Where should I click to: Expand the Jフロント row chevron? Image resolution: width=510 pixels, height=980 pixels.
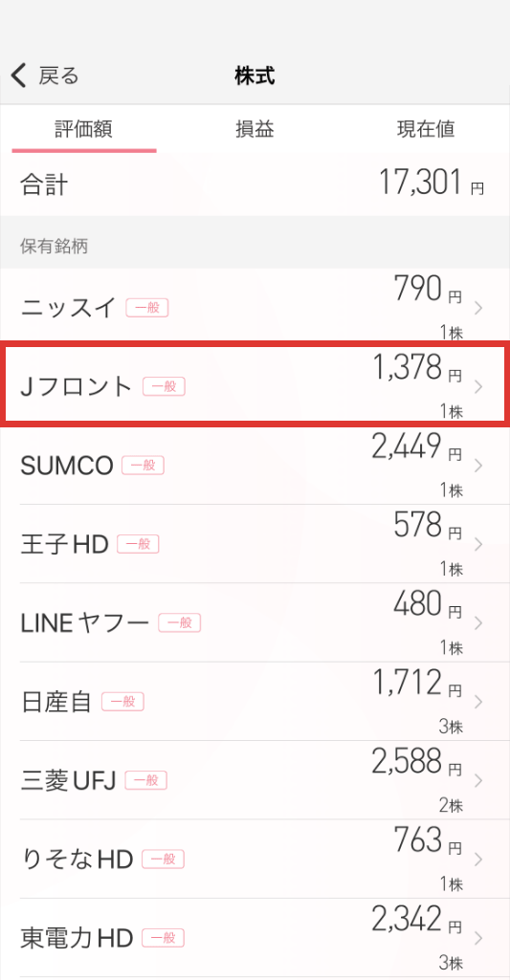click(478, 387)
